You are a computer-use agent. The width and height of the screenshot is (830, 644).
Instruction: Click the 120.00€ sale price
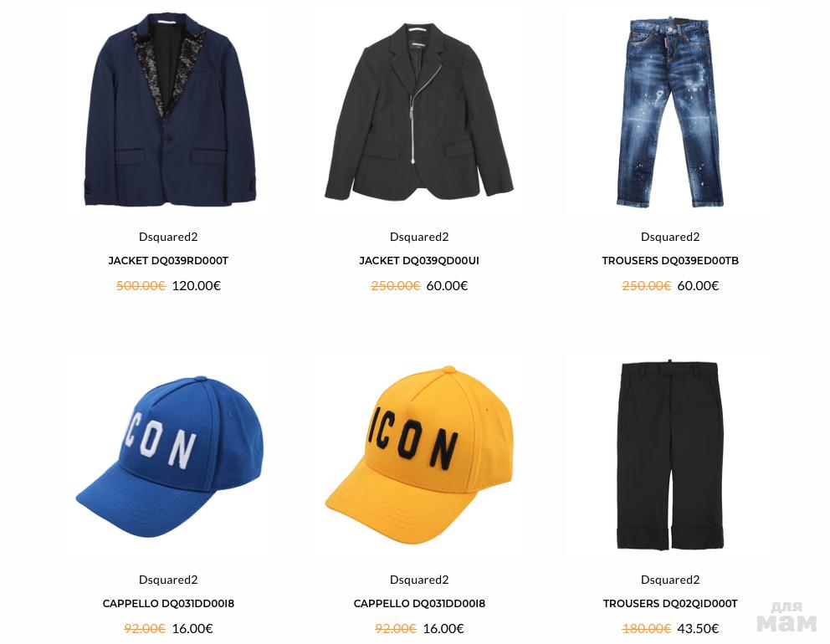click(x=197, y=286)
